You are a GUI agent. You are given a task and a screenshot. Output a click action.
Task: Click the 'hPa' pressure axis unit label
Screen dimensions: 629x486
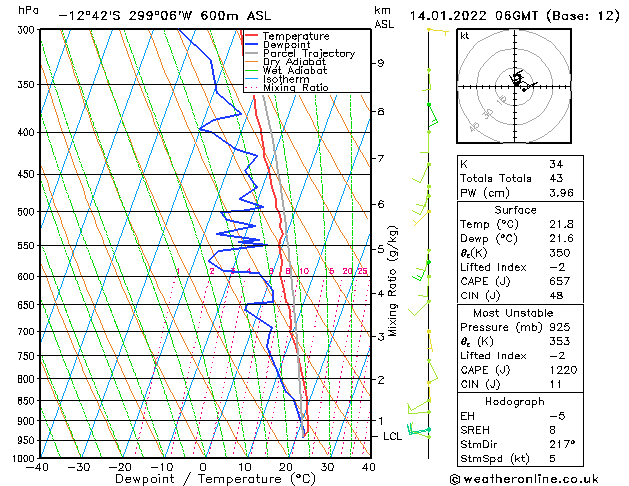(x=28, y=10)
